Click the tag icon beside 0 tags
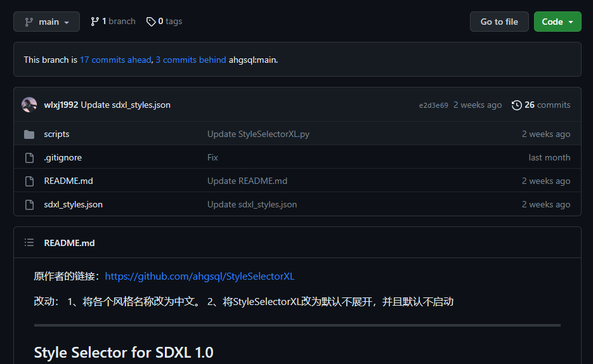593x364 pixels. [151, 22]
